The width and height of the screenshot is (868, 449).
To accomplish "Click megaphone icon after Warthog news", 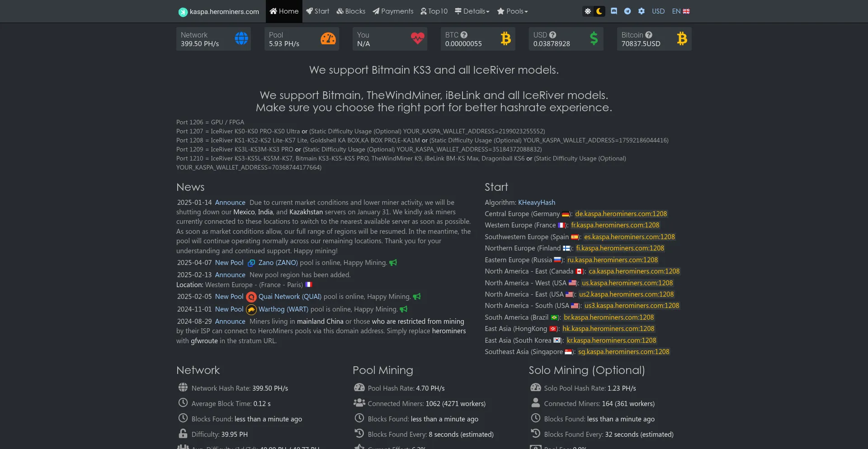I will [404, 309].
